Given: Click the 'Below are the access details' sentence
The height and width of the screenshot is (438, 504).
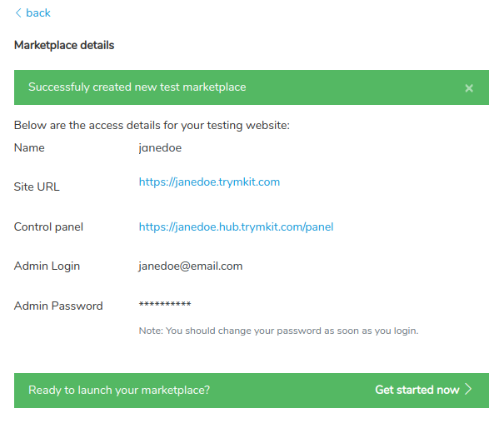Looking at the screenshot, I should (x=152, y=126).
